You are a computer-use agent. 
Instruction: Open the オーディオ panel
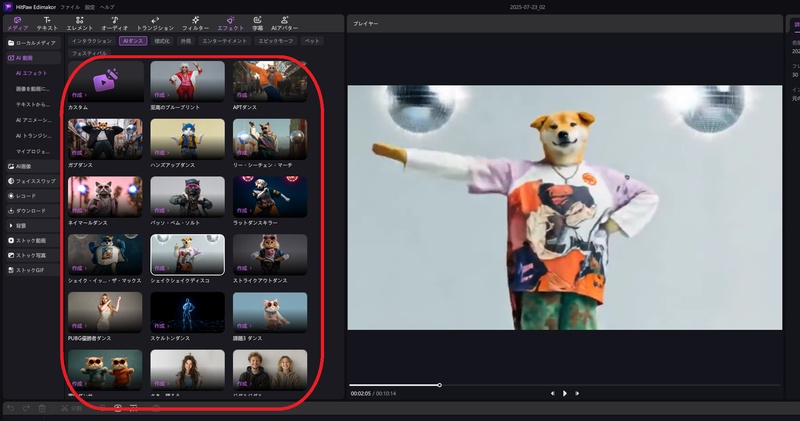pos(115,23)
